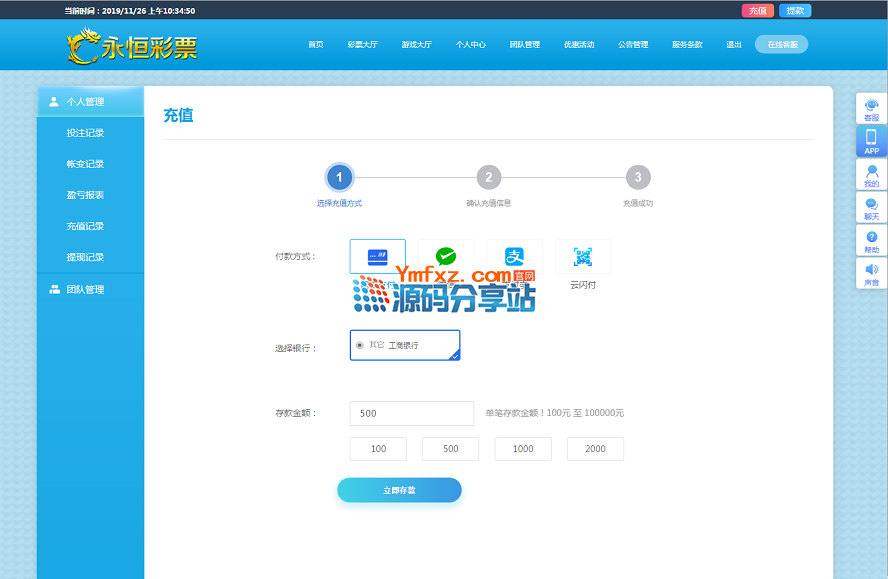This screenshot has height=579, width=888.
Task: Open 个人中心 in the top navigation
Action: tap(470, 45)
